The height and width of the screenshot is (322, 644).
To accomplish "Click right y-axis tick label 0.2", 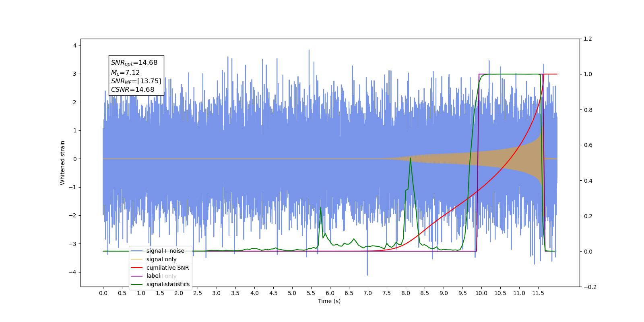I will [x=588, y=216].
